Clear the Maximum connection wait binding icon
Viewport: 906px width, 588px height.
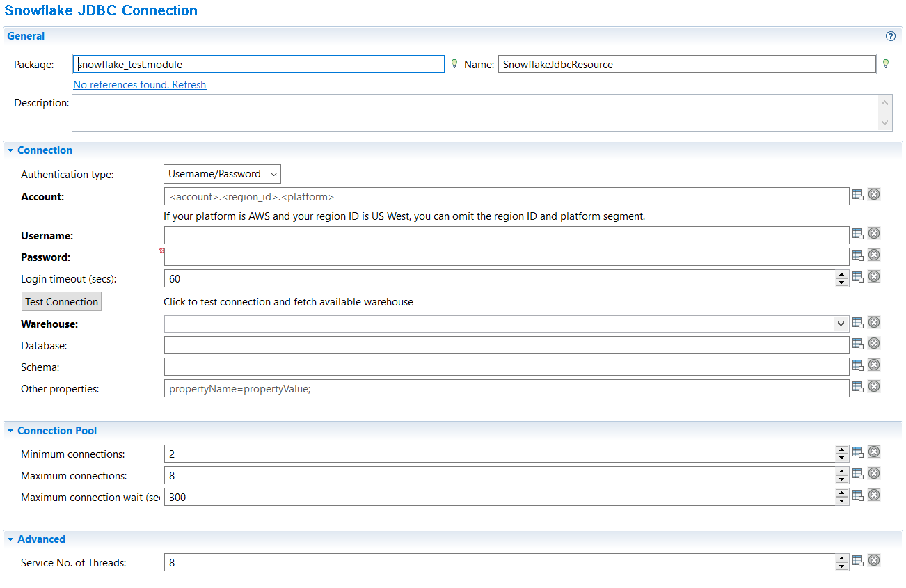pos(874,495)
